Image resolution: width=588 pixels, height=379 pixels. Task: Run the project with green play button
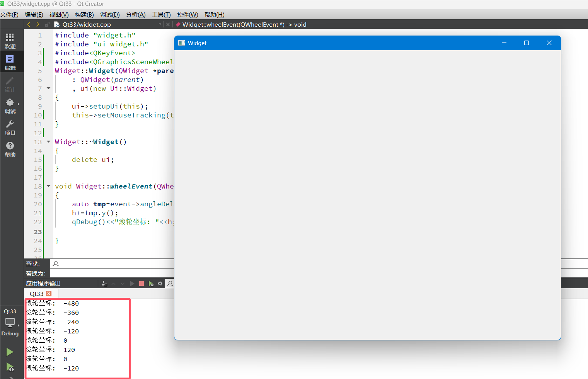pyautogui.click(x=10, y=352)
